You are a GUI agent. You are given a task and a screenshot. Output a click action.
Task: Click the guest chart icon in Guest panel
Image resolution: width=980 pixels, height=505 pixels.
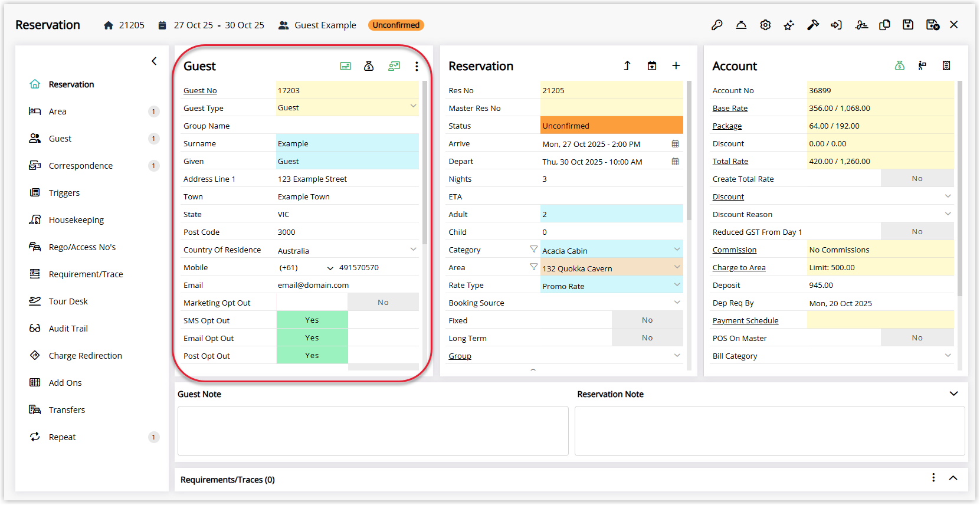[x=394, y=66]
